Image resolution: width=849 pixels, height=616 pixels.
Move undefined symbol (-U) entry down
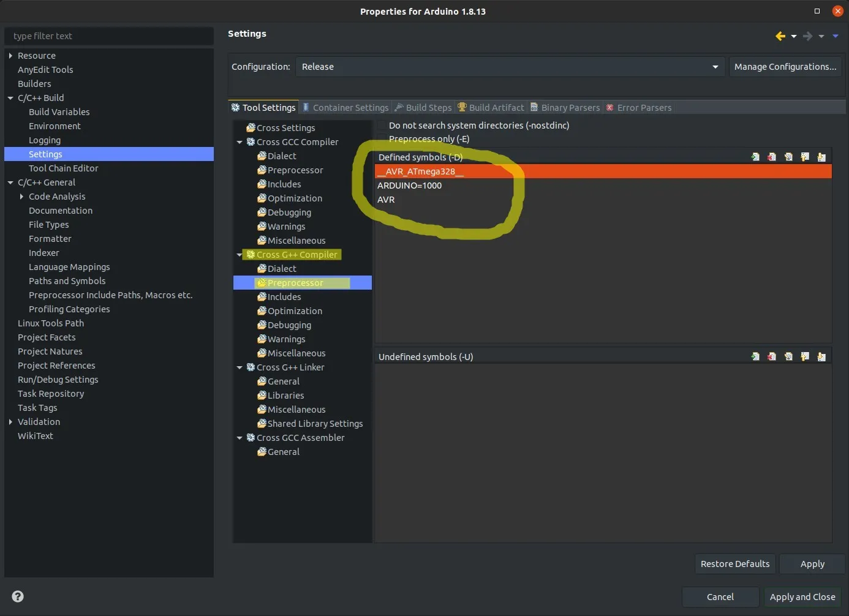point(821,356)
